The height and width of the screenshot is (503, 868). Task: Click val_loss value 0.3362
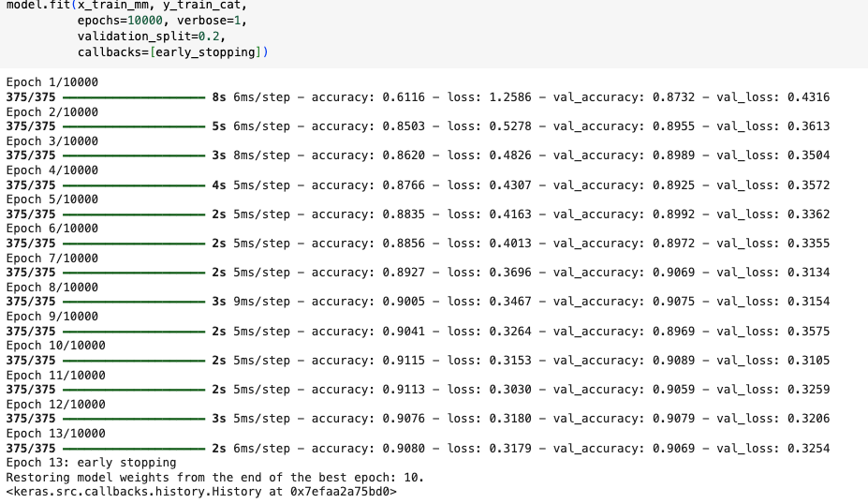pyautogui.click(x=808, y=215)
